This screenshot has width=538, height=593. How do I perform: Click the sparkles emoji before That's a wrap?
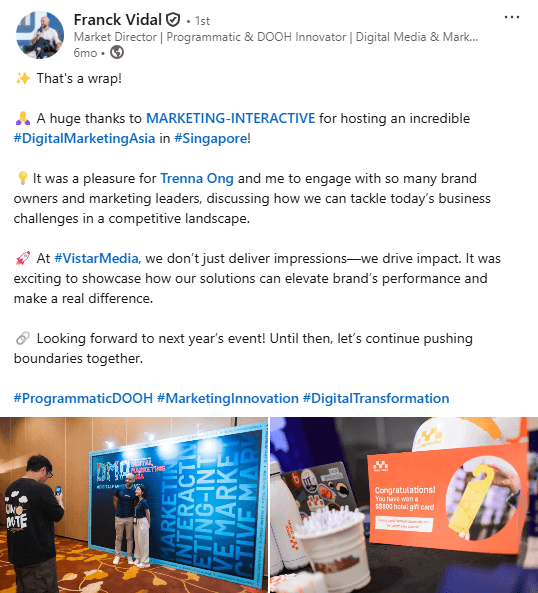(23, 78)
